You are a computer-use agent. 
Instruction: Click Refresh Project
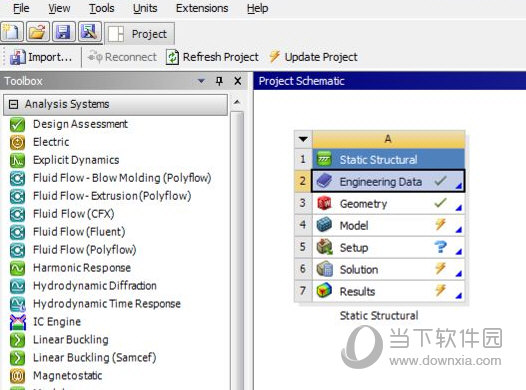point(212,57)
